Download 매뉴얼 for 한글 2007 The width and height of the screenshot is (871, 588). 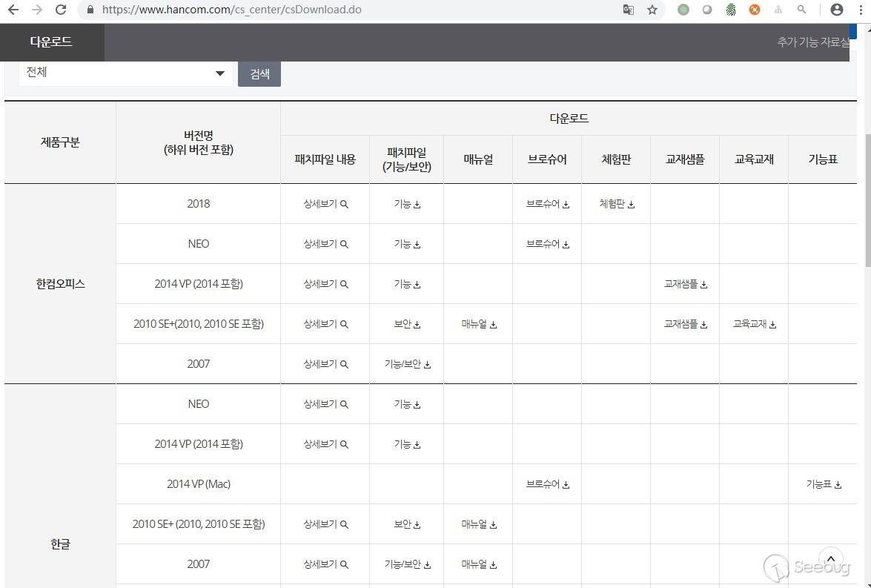click(x=478, y=564)
